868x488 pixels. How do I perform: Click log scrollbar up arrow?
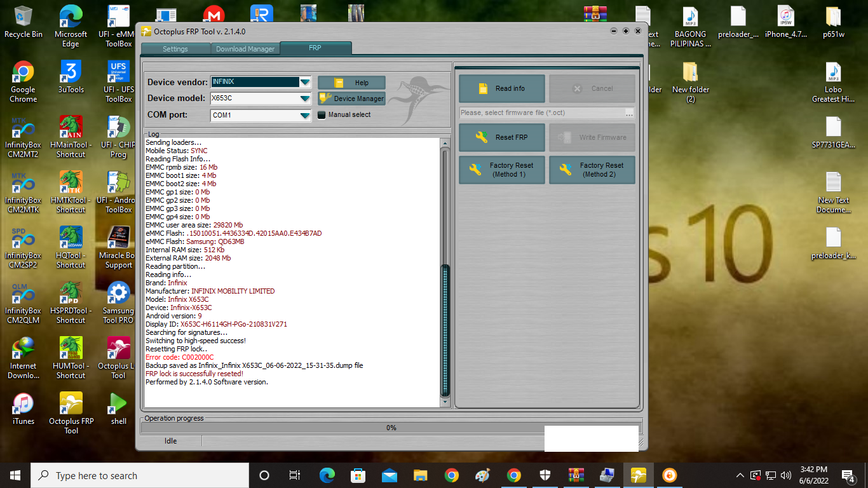(445, 144)
